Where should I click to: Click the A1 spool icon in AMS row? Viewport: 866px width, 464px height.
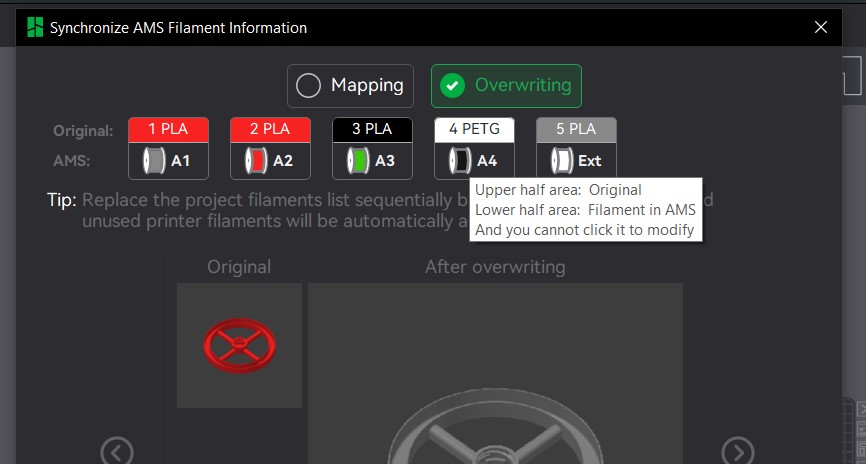tap(155, 160)
